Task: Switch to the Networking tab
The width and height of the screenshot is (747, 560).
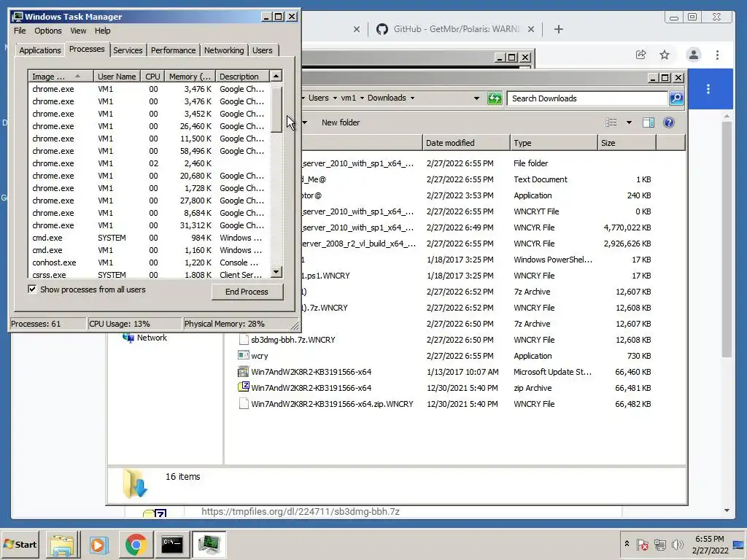Action: coord(224,50)
